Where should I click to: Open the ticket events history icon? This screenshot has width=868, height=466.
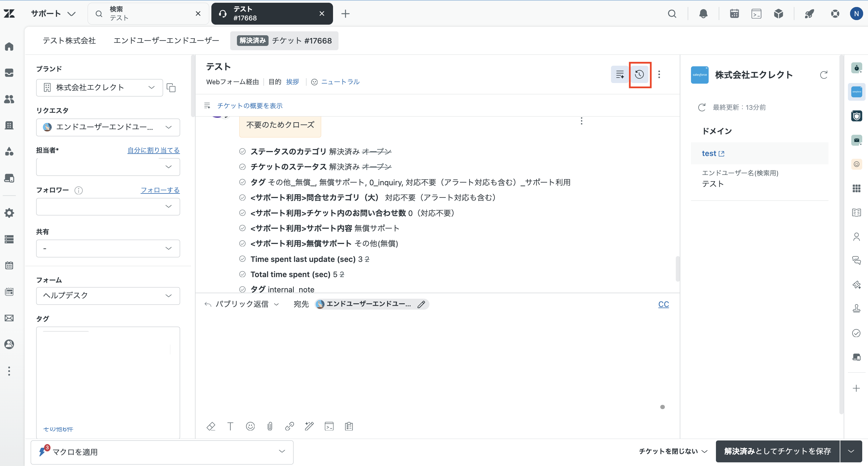click(640, 75)
